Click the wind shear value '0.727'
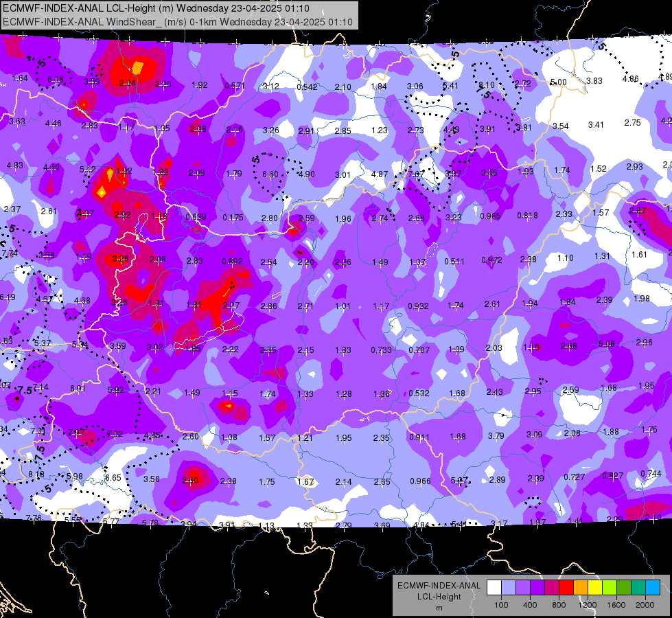 coord(575,477)
